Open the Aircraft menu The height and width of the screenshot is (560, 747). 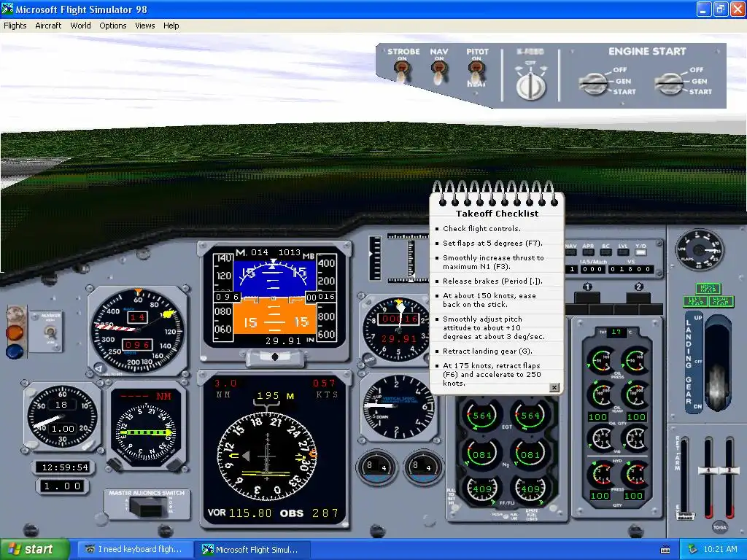48,26
